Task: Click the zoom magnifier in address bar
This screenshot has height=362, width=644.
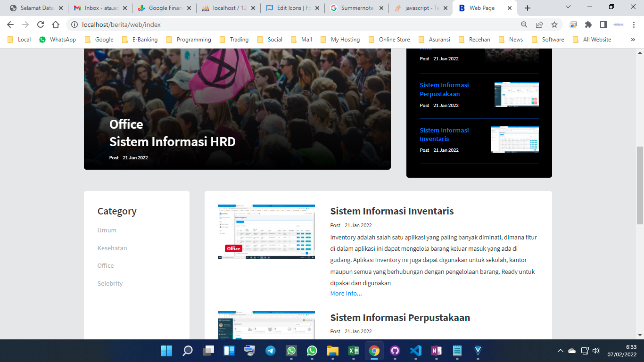Action: tap(524, 25)
